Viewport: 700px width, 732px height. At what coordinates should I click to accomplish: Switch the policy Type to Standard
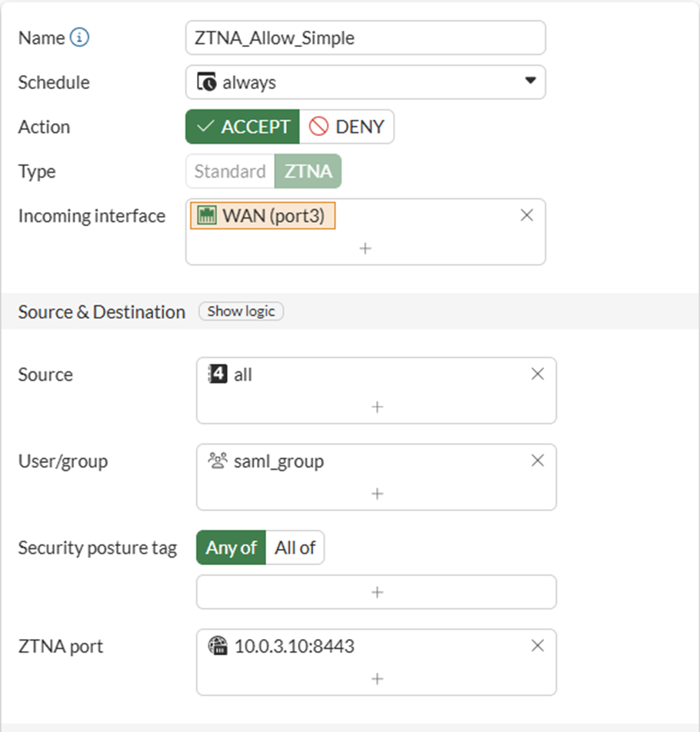pos(230,171)
